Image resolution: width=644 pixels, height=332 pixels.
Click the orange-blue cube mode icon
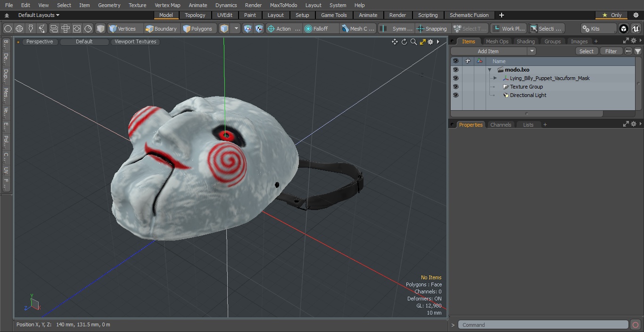click(x=224, y=29)
